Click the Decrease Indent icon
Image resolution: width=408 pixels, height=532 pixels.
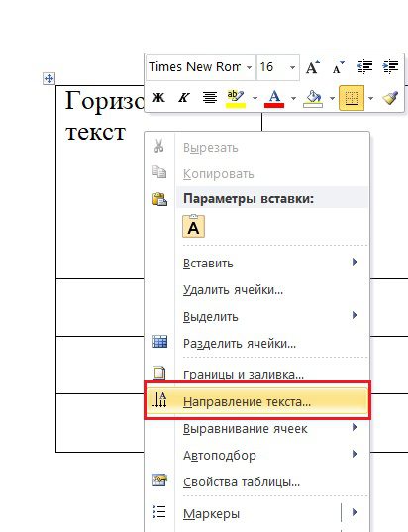click(364, 67)
